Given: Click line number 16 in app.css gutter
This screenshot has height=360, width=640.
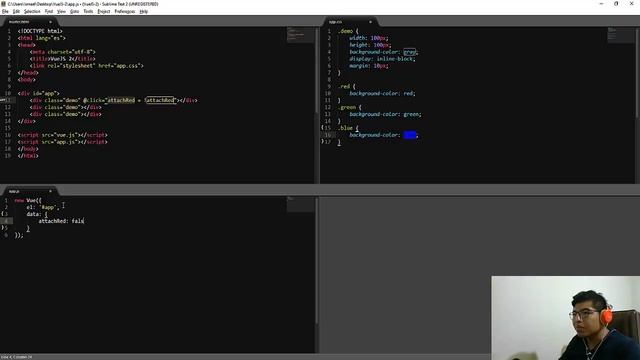Looking at the screenshot, I should [x=328, y=135].
